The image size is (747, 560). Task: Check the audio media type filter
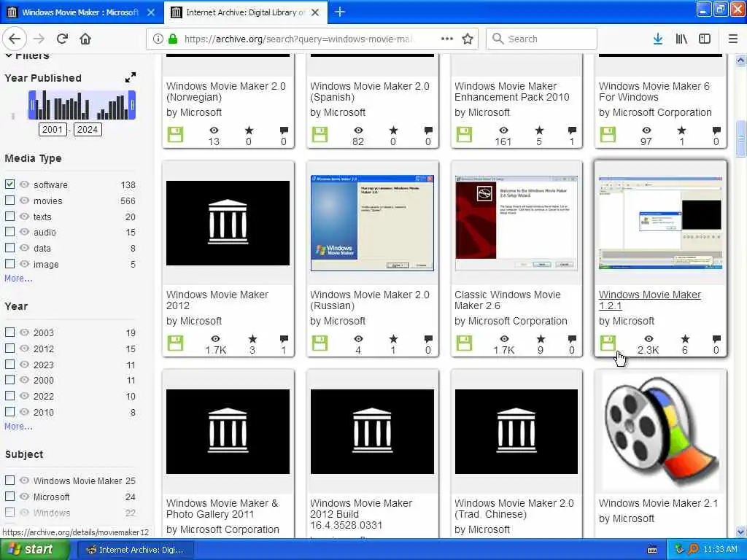point(9,231)
